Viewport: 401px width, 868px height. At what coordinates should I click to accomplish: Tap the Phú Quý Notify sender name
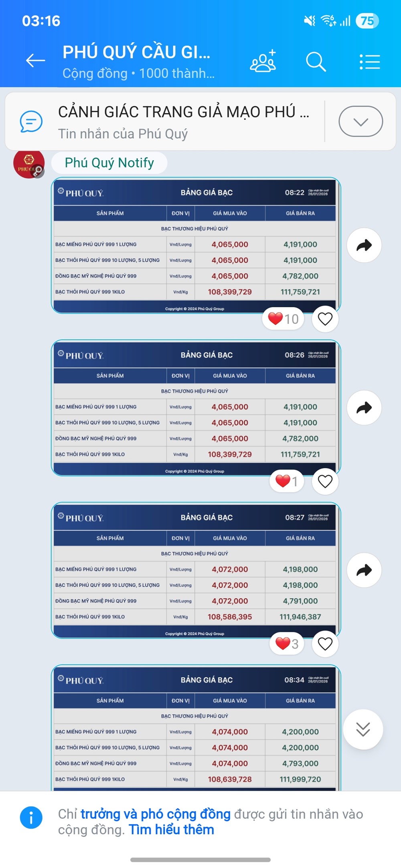(109, 163)
